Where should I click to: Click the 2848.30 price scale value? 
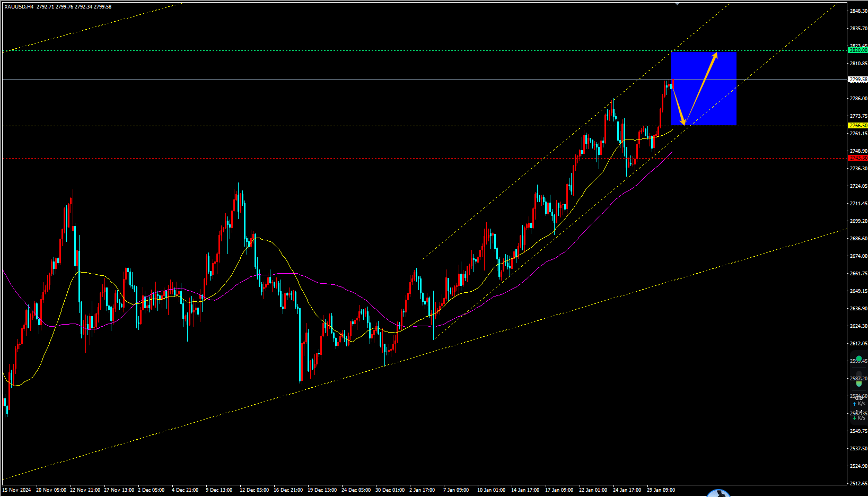[858, 11]
